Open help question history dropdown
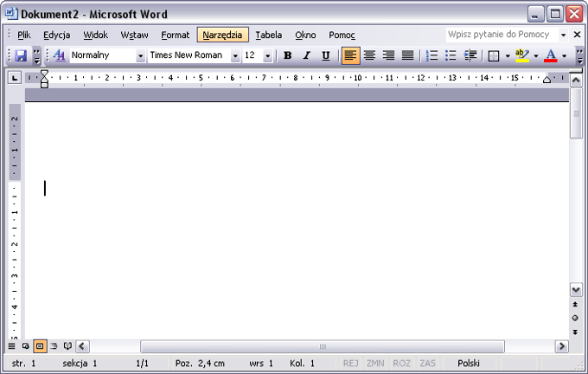This screenshot has width=588, height=374. point(563,35)
